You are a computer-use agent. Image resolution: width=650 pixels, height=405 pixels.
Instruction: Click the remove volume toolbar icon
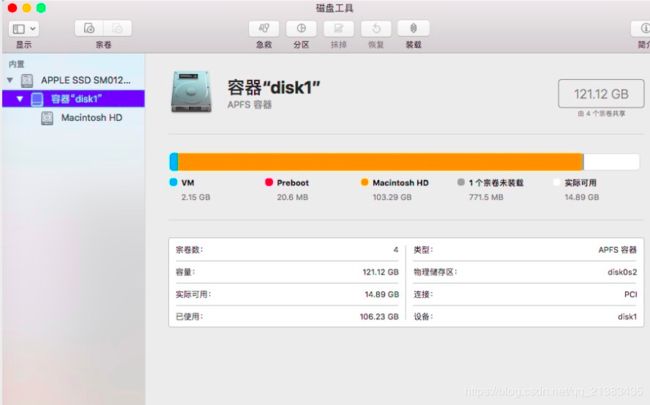118,28
